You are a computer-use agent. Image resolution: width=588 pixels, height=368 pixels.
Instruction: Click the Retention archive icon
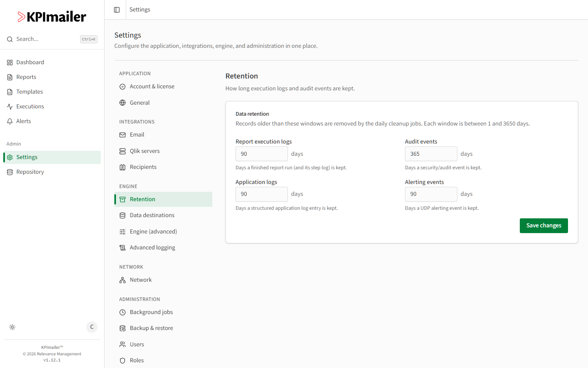[x=122, y=200]
